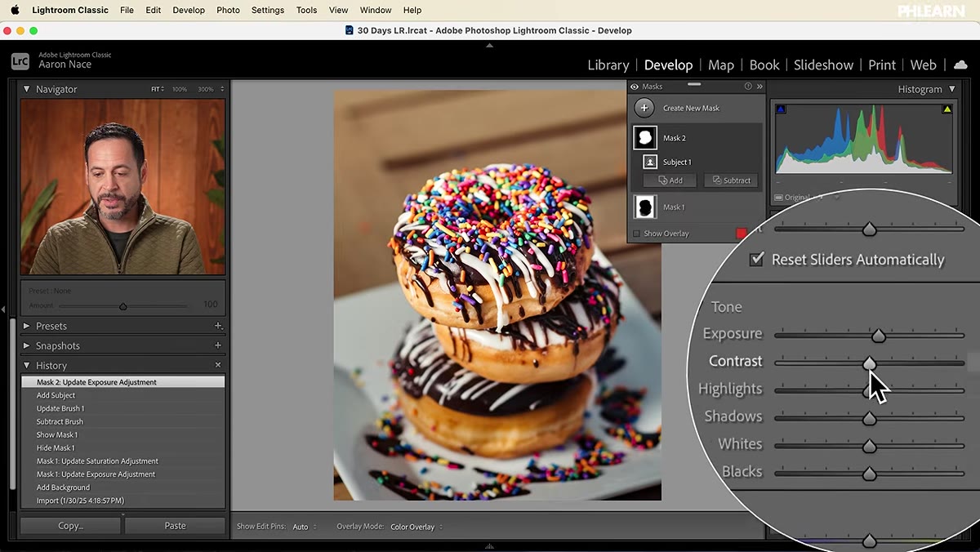The image size is (980, 552).
Task: Select the Subject 1 mask component icon
Action: tap(650, 162)
